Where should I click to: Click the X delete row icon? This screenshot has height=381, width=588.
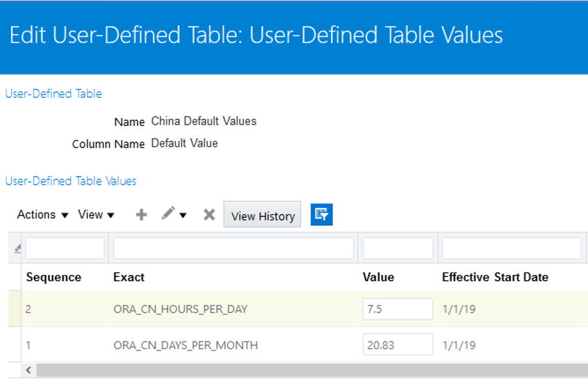pos(209,215)
